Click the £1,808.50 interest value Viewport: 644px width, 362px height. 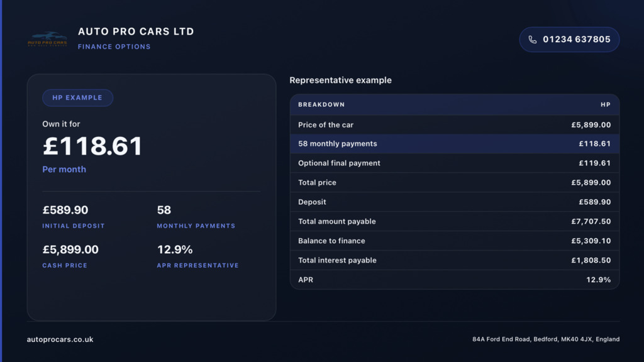point(591,260)
